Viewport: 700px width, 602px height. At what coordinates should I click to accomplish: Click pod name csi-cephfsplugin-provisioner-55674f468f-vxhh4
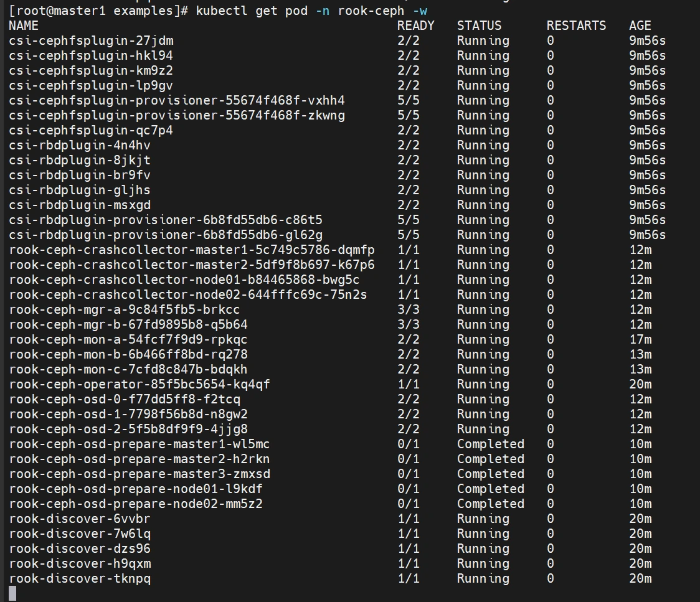point(177,101)
